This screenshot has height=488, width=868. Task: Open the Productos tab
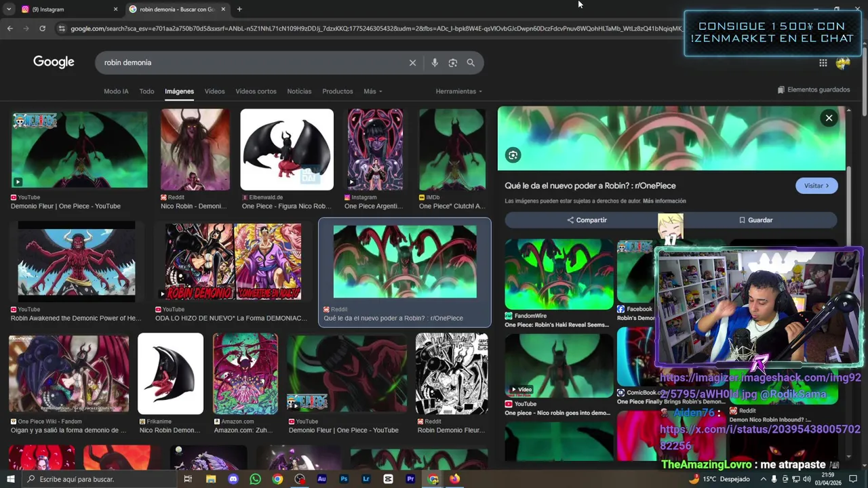tap(338, 91)
